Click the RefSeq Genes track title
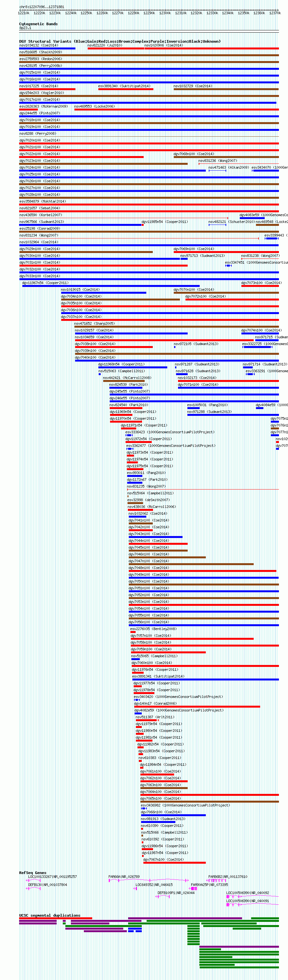Image resolution: width=288 pixels, height=980 pixels. click(x=33, y=873)
